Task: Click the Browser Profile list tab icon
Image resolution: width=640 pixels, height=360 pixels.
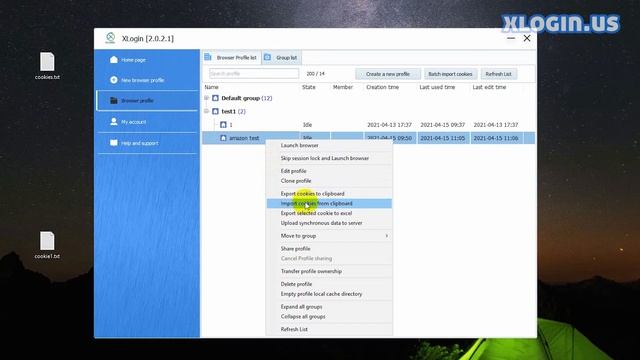Action: click(208, 57)
